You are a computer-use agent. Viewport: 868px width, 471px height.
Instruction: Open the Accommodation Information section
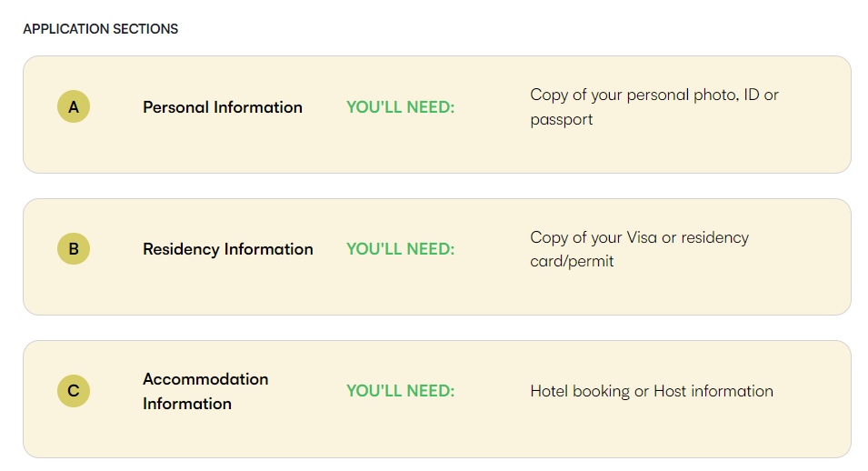[x=205, y=391]
